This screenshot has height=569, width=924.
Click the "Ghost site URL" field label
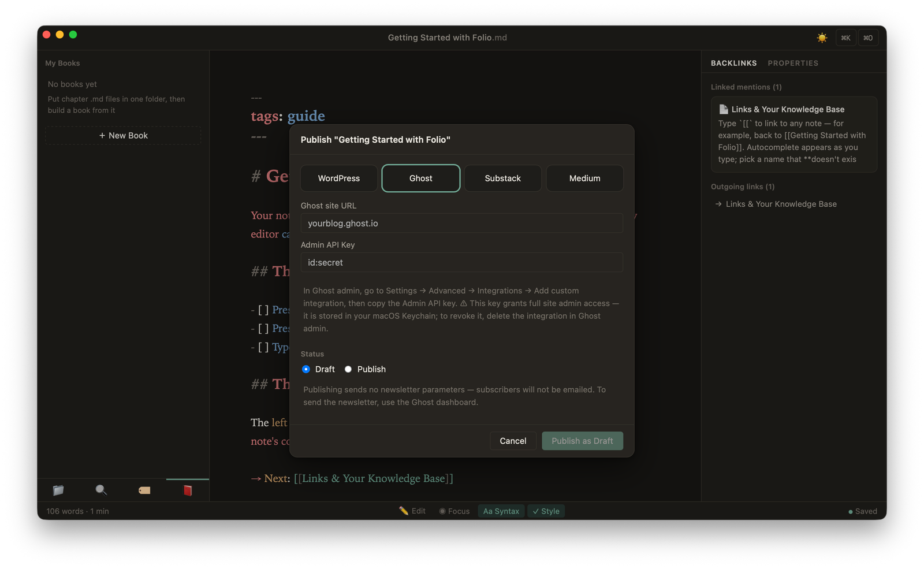(329, 206)
